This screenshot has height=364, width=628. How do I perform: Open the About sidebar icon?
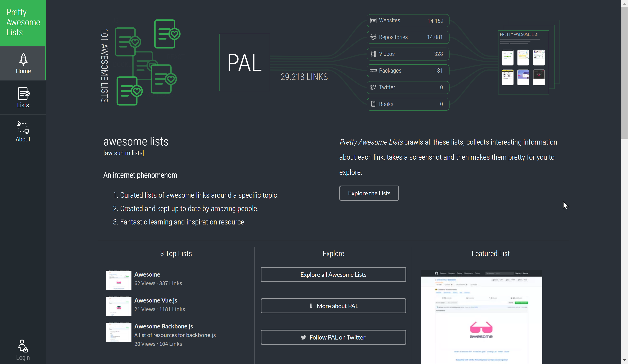(23, 127)
